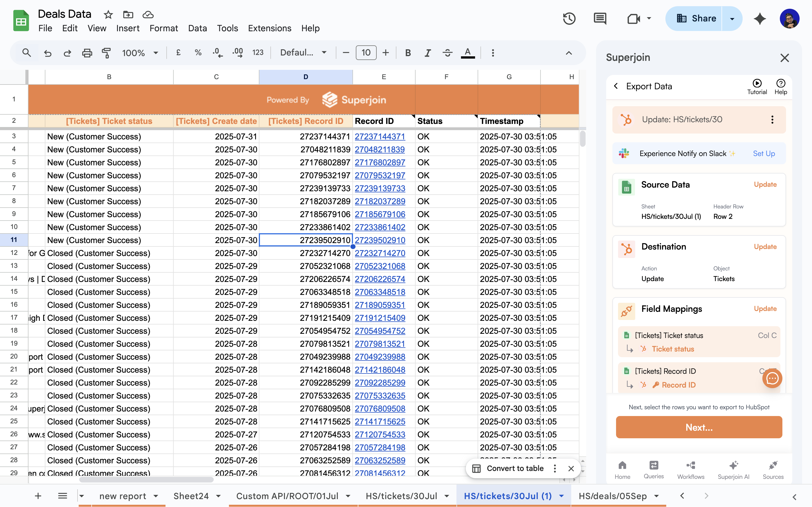Image resolution: width=812 pixels, height=507 pixels.
Task: Open version history clock icon
Action: coord(569,18)
